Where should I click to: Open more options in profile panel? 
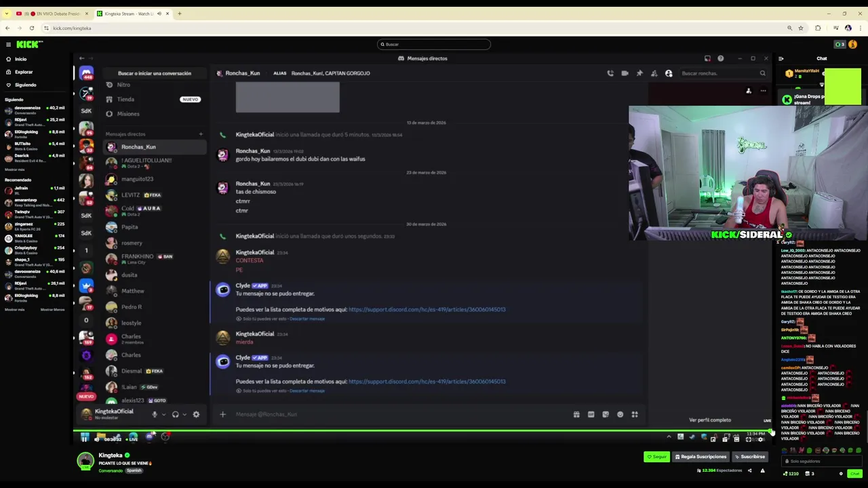tap(763, 91)
